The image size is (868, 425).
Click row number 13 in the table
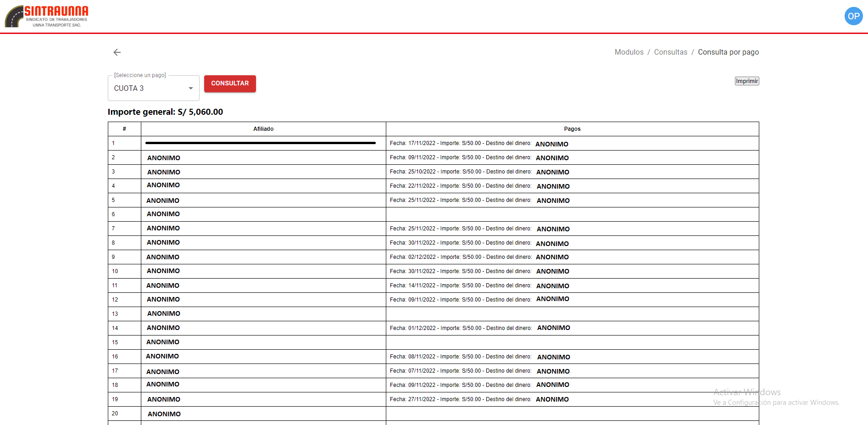tap(115, 314)
